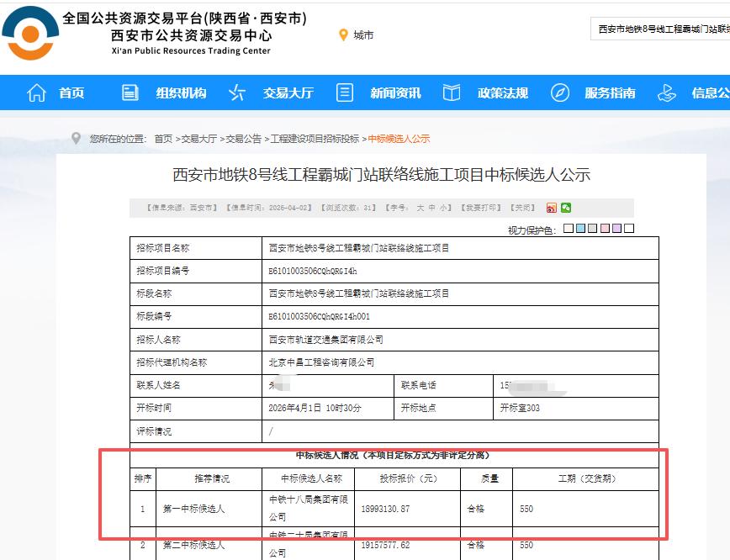Viewport: 730px width, 560px height.
Task: Select the purple eye-protection color swatch
Action: [616, 228]
